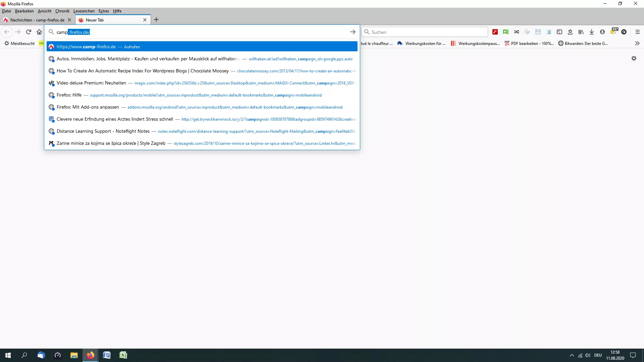Image resolution: width=644 pixels, height=362 pixels.
Task: Open the Library bookshelf icon
Action: point(581,32)
